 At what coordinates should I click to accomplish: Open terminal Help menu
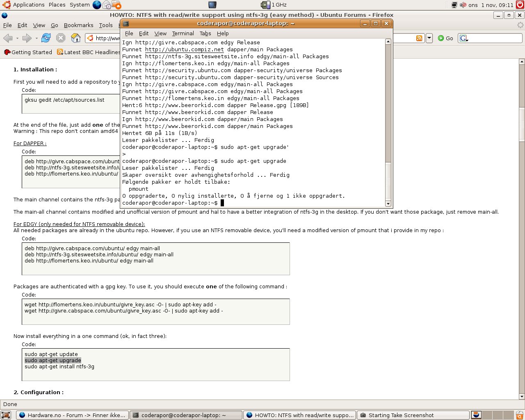(223, 33)
